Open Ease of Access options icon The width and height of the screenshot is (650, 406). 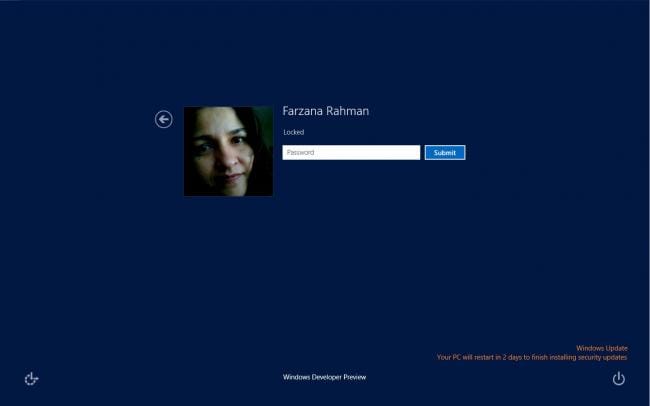tap(32, 379)
